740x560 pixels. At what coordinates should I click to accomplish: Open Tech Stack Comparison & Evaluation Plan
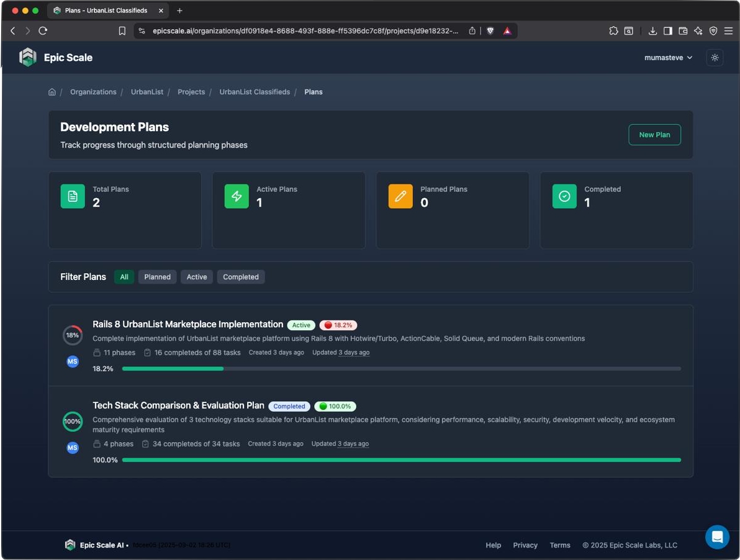click(178, 405)
